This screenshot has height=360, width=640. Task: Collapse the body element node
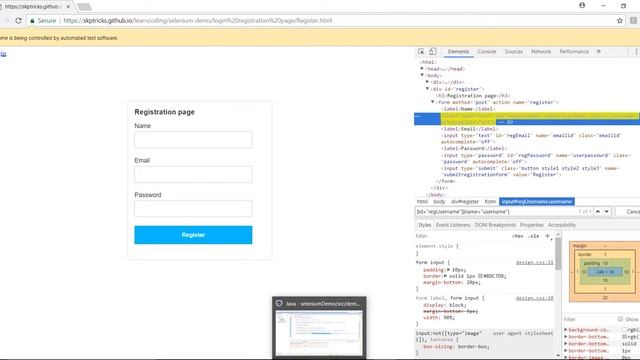coord(422,75)
